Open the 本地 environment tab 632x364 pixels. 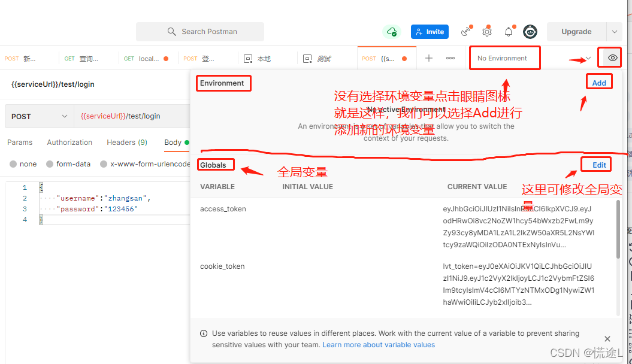pyautogui.click(x=267, y=59)
